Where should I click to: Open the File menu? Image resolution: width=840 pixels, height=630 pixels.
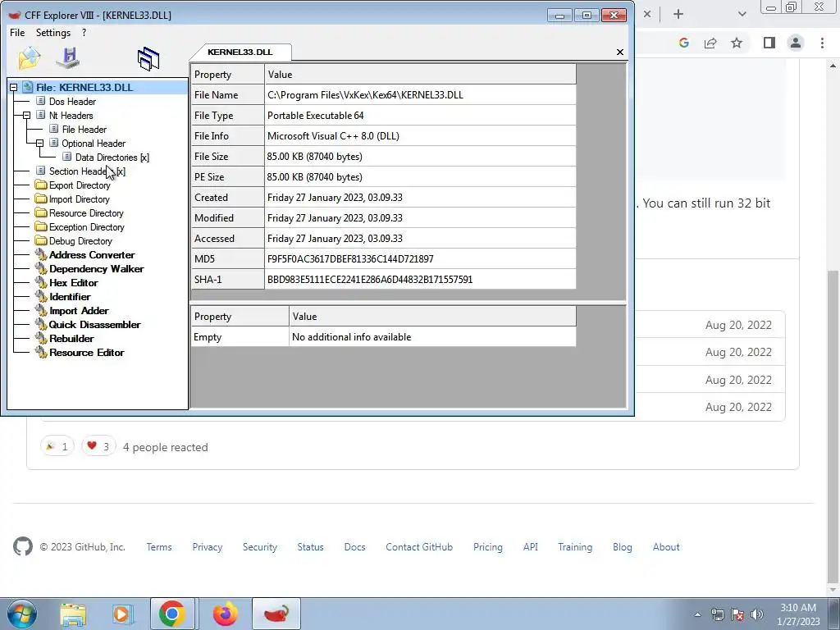pyautogui.click(x=17, y=33)
